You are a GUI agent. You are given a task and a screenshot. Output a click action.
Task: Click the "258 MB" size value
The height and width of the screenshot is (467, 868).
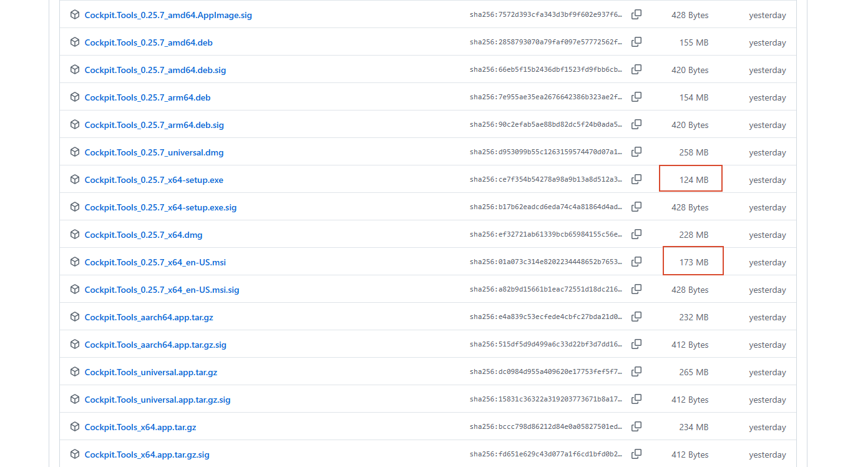point(694,152)
